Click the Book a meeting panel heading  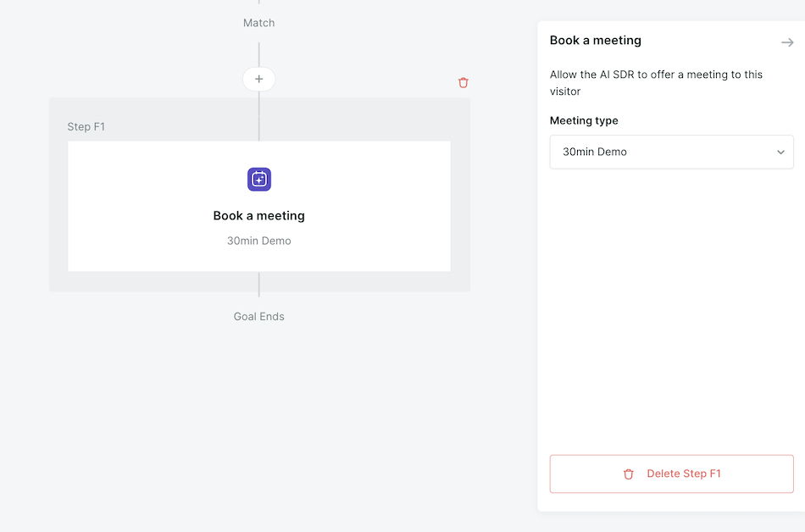596,41
